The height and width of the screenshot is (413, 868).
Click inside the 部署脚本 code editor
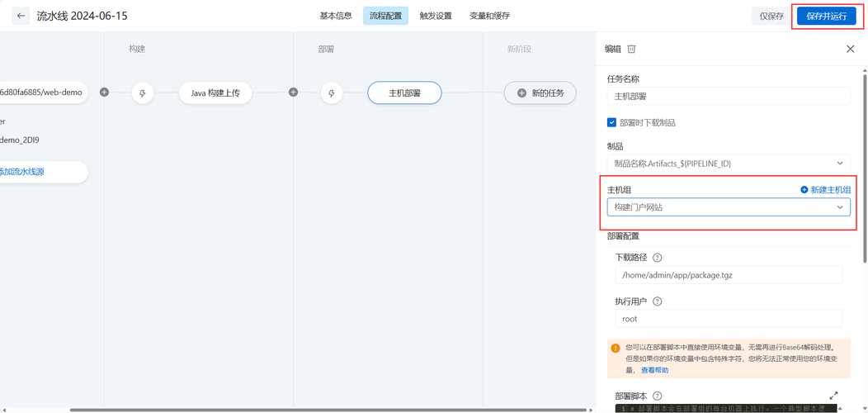tap(726, 409)
